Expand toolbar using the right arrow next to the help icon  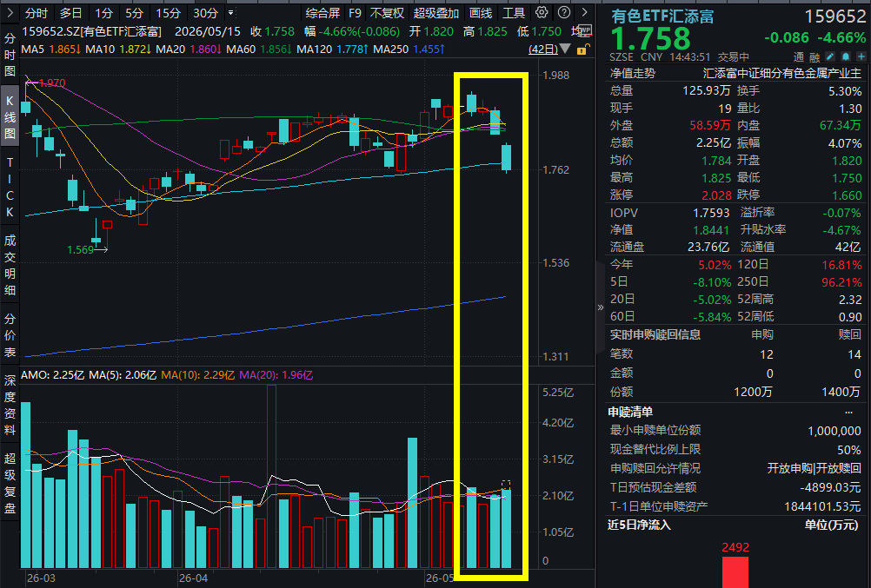[584, 12]
